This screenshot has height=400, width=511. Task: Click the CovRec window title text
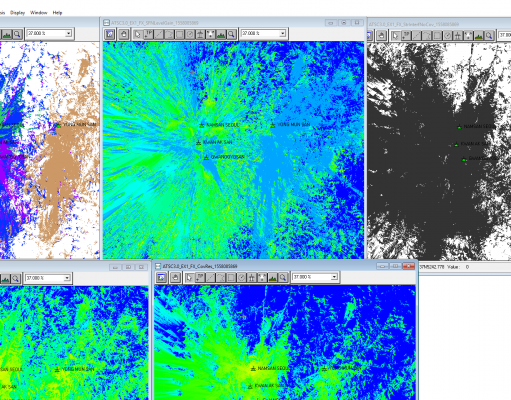200,266
